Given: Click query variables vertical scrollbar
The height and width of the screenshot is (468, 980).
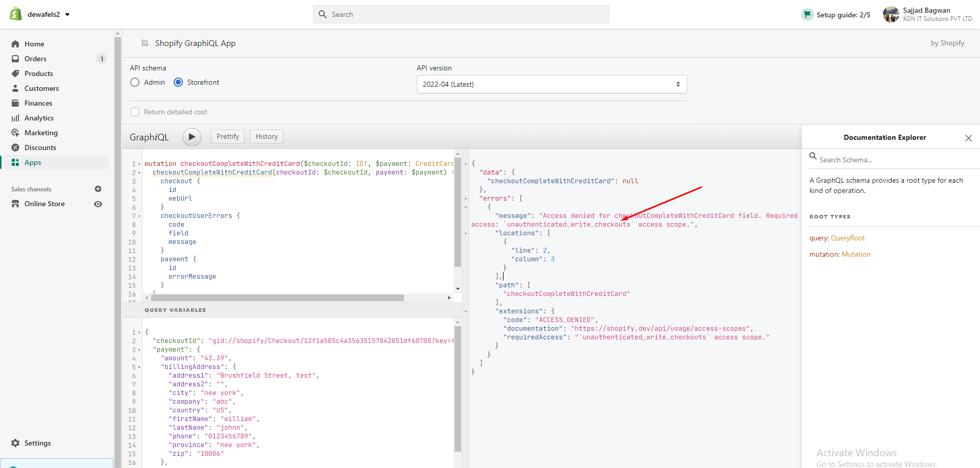Looking at the screenshot, I should click(x=458, y=389).
